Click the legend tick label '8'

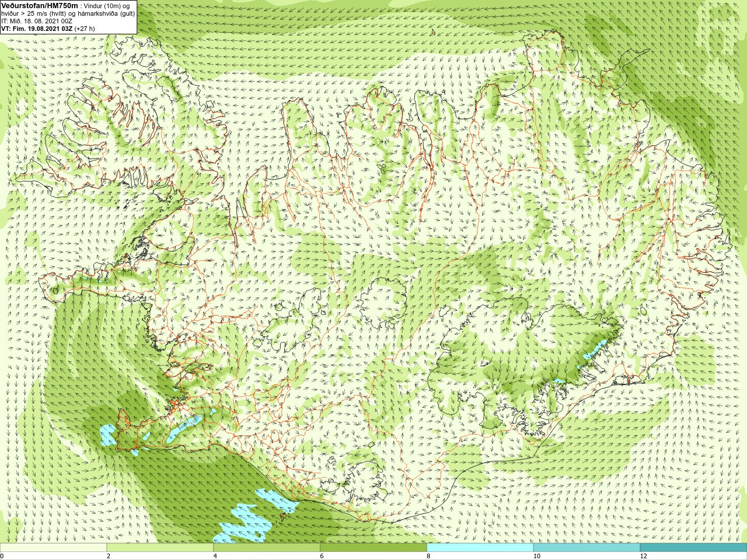pyautogui.click(x=429, y=556)
